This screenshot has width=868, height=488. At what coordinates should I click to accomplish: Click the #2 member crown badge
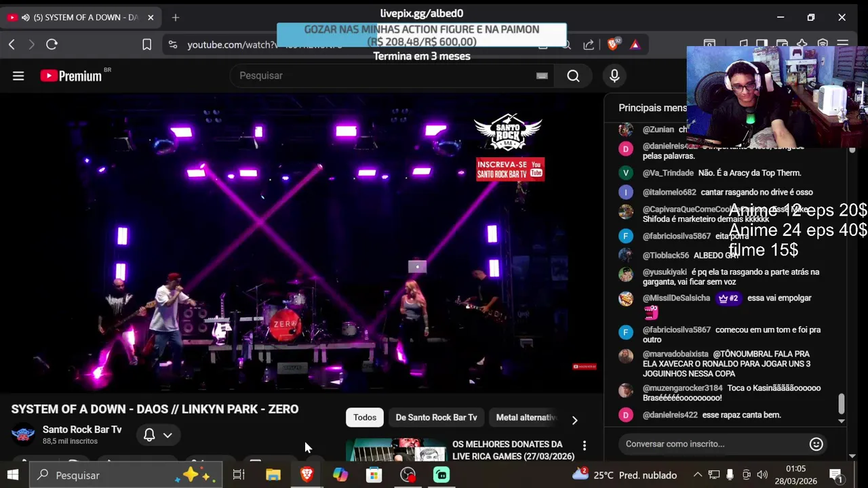[x=728, y=298]
